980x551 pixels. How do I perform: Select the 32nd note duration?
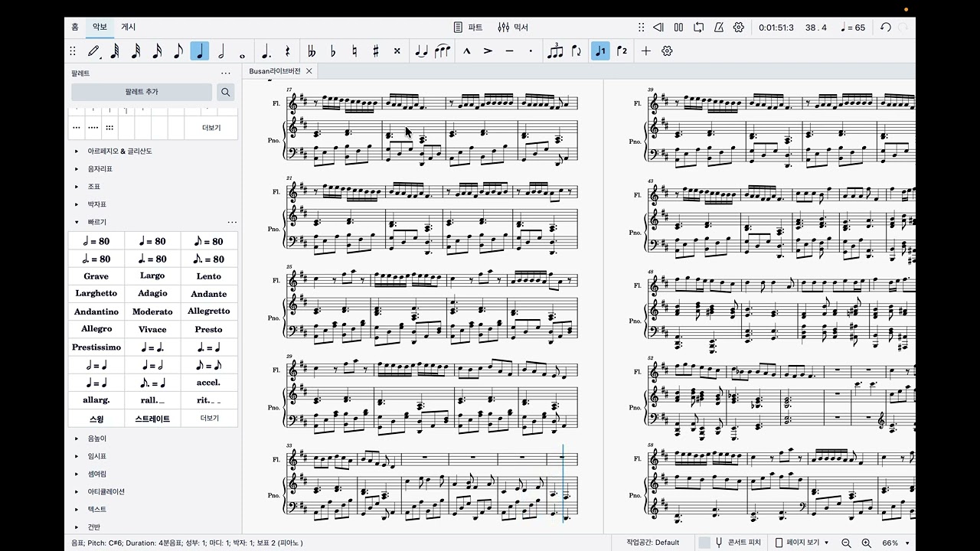(x=136, y=51)
